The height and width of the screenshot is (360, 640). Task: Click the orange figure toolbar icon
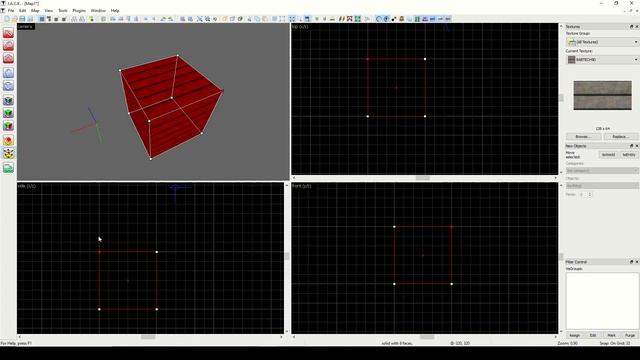tap(402, 19)
